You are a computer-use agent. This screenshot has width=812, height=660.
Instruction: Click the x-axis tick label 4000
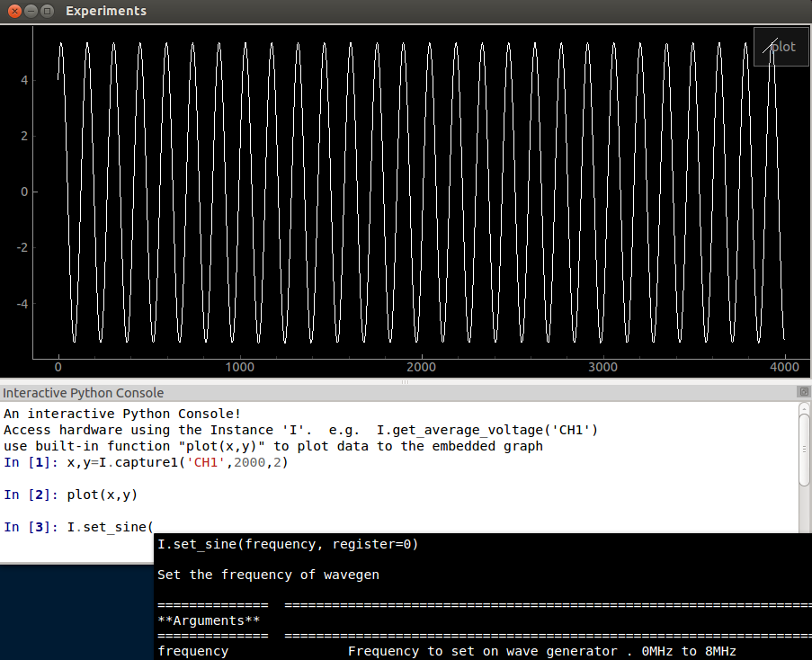coord(784,367)
